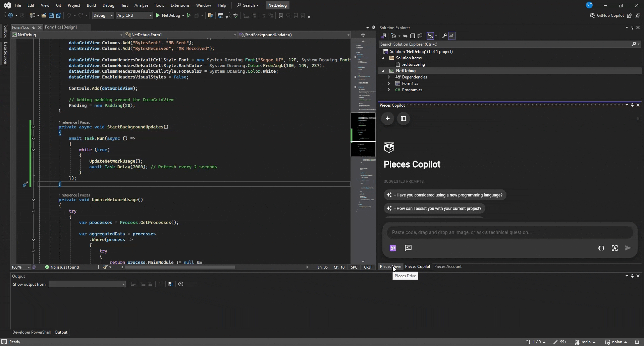Toggle a bookmark with the toolbar bookmark icon
Viewport: 644px width, 346px height.
(x=281, y=15)
